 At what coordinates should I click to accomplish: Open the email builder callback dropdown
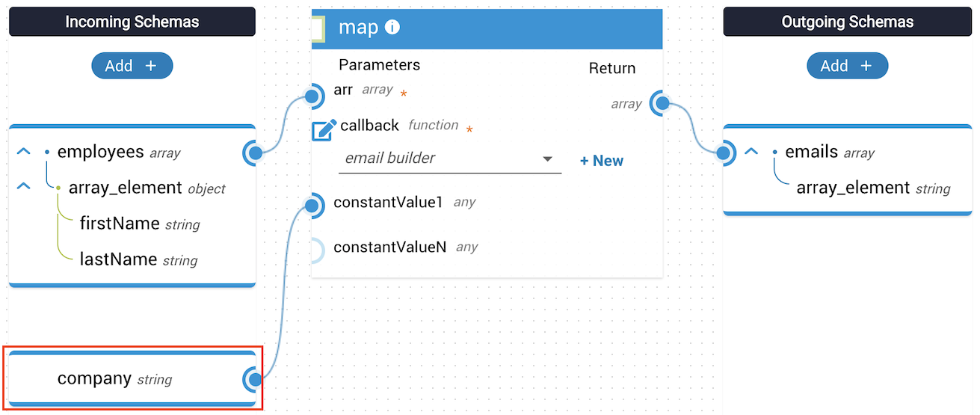(x=449, y=159)
